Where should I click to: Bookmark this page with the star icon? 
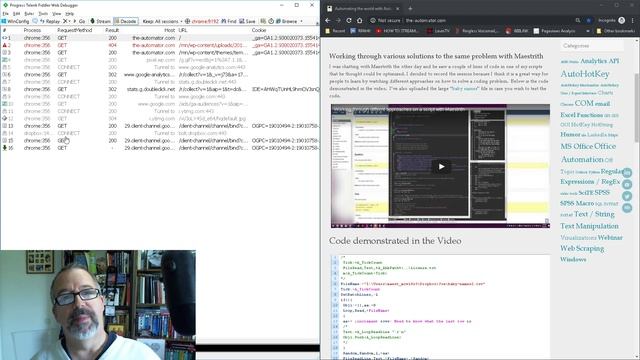point(589,20)
